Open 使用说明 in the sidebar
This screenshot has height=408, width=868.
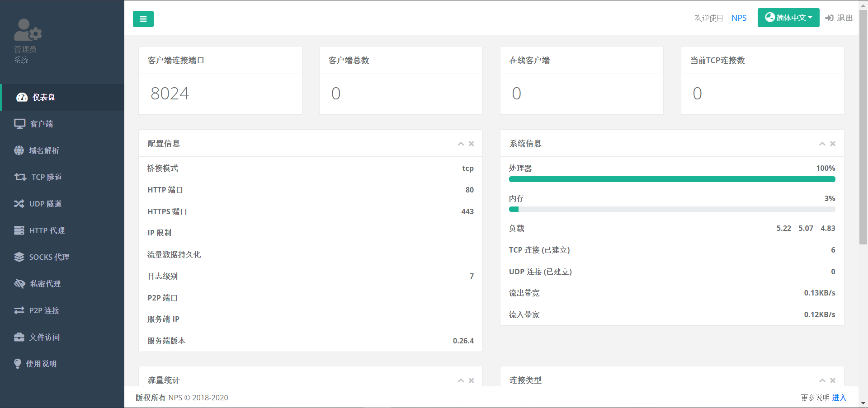click(41, 364)
